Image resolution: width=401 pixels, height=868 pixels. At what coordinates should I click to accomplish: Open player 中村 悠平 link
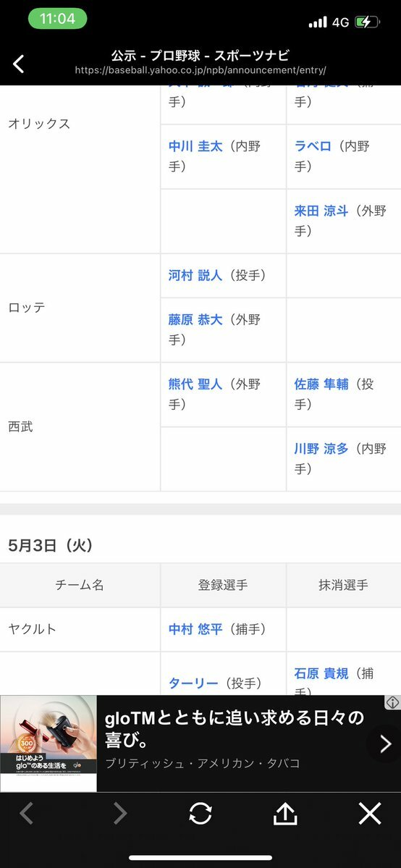195,629
